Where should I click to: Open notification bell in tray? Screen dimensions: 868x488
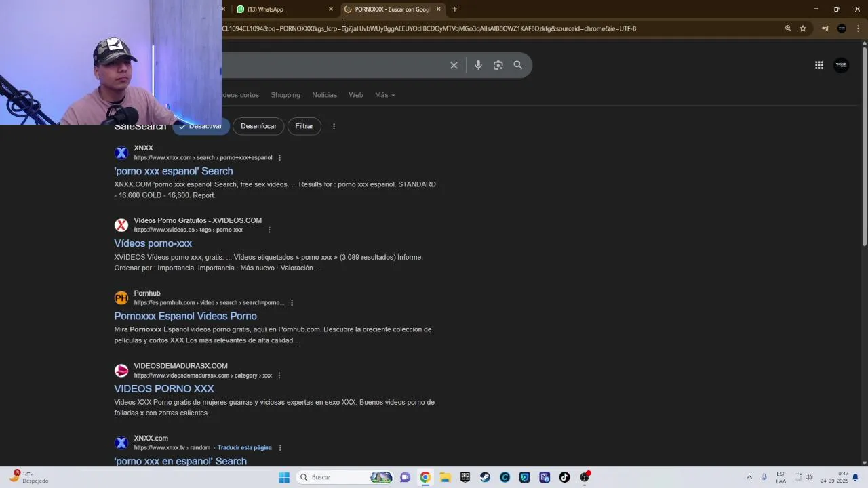coord(856,477)
